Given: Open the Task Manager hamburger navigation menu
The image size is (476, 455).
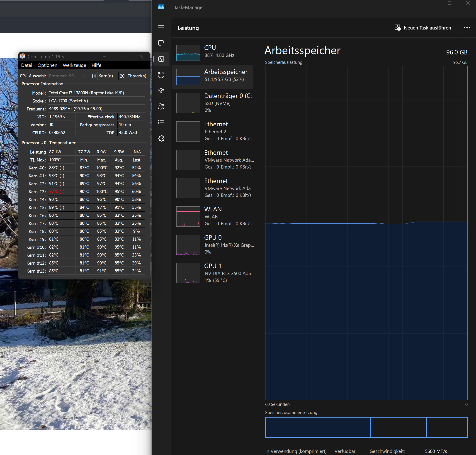Looking at the screenshot, I should 161,27.
